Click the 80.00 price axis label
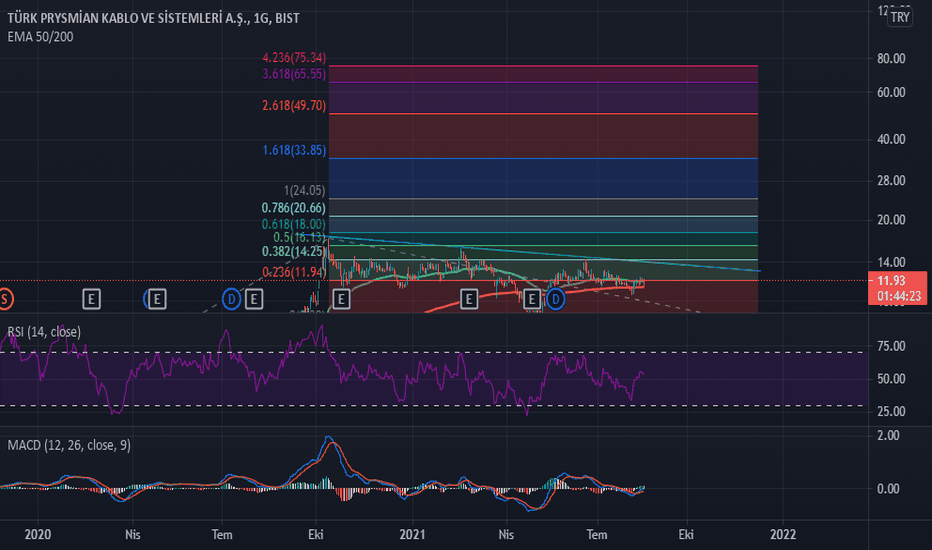Screen dimensions: 932x550 tap(891, 58)
